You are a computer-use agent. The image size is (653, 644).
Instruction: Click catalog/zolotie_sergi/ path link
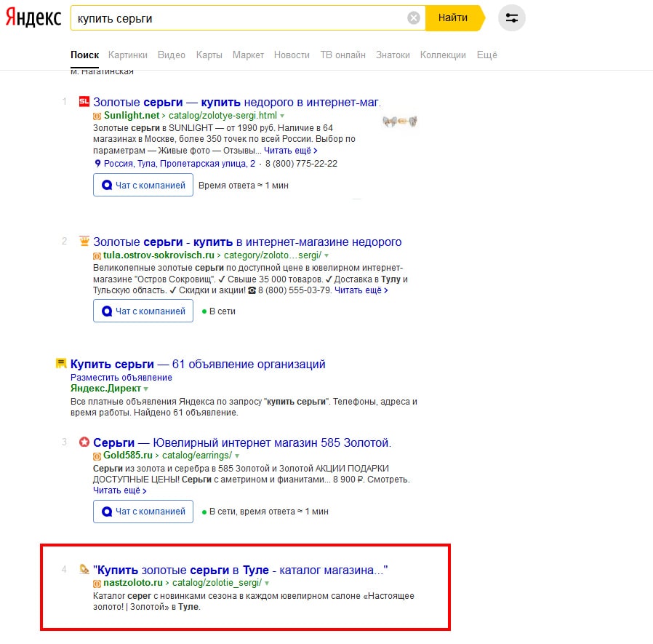coord(217,582)
